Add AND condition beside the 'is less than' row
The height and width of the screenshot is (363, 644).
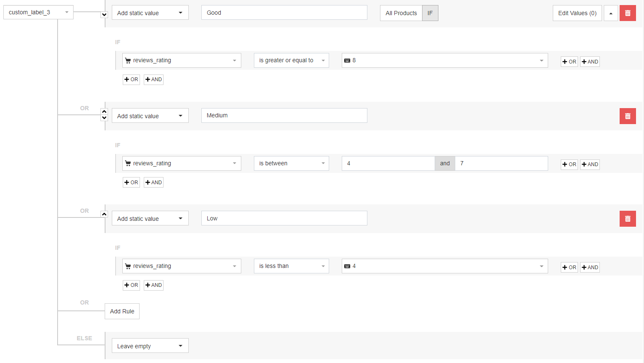(590, 268)
